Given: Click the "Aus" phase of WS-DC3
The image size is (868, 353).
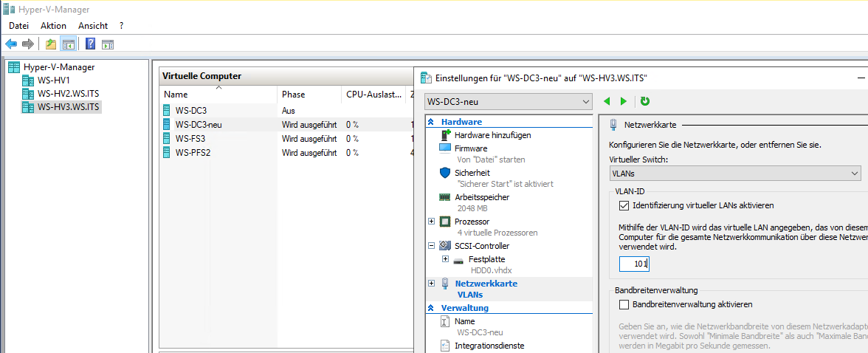Looking at the screenshot, I should [x=288, y=110].
